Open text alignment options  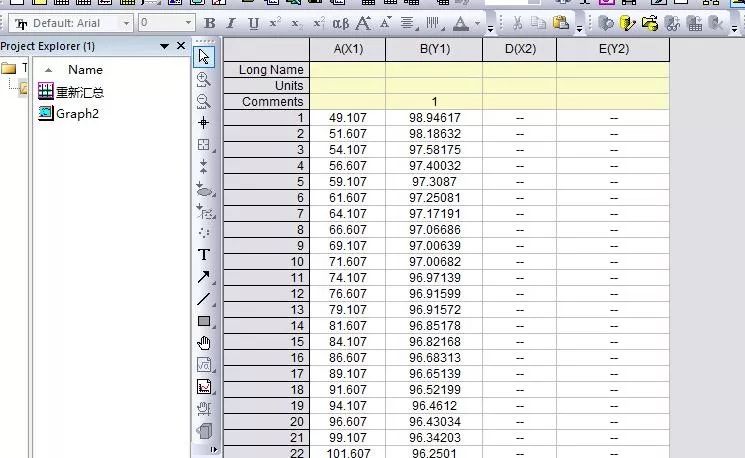tap(408, 23)
